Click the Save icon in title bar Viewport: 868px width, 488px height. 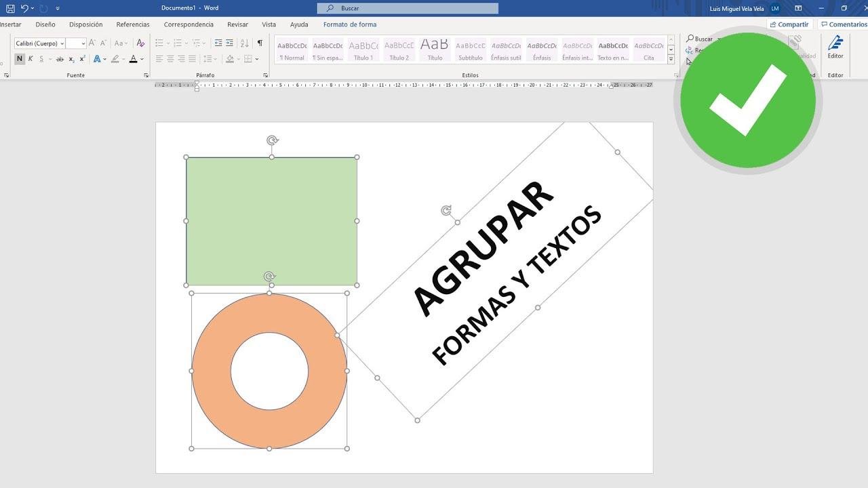pos(10,8)
